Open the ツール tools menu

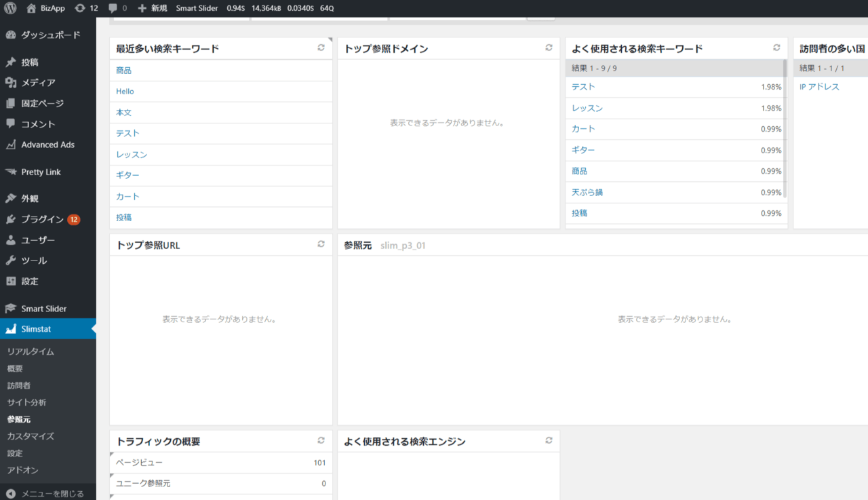[48, 261]
